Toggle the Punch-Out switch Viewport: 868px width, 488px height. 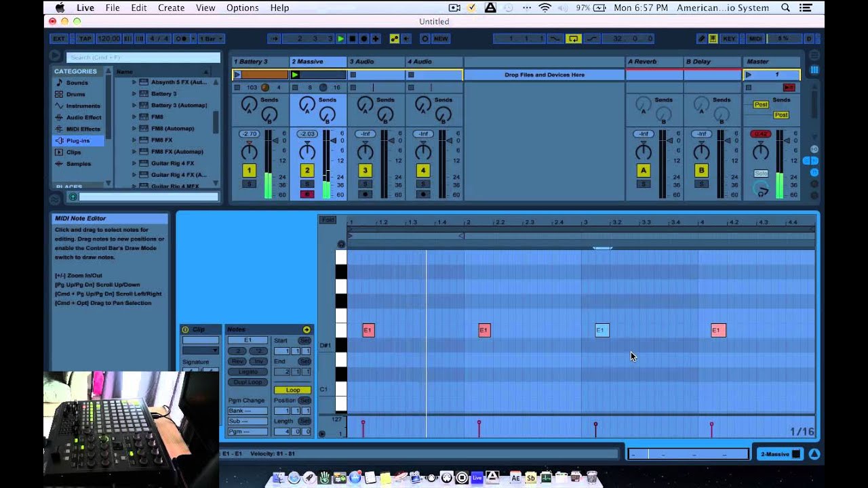pyautogui.click(x=592, y=39)
